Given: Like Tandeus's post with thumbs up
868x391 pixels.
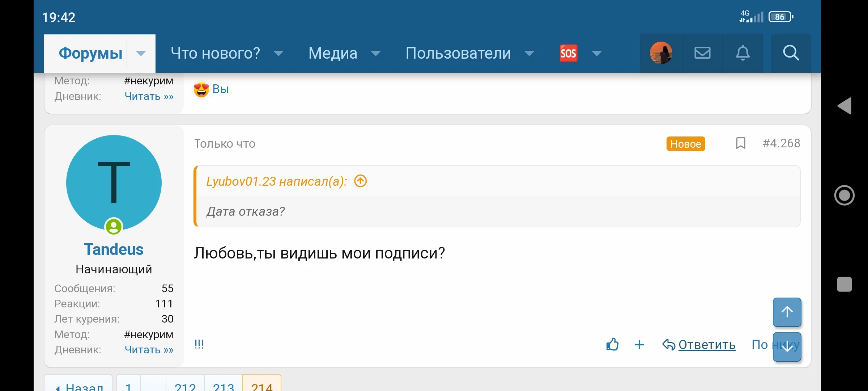Looking at the screenshot, I should pyautogui.click(x=612, y=345).
